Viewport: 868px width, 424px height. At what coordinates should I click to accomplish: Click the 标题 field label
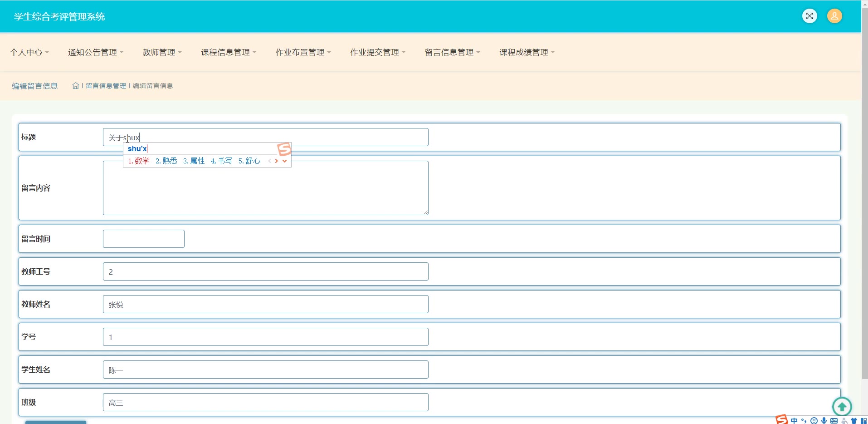(x=29, y=137)
